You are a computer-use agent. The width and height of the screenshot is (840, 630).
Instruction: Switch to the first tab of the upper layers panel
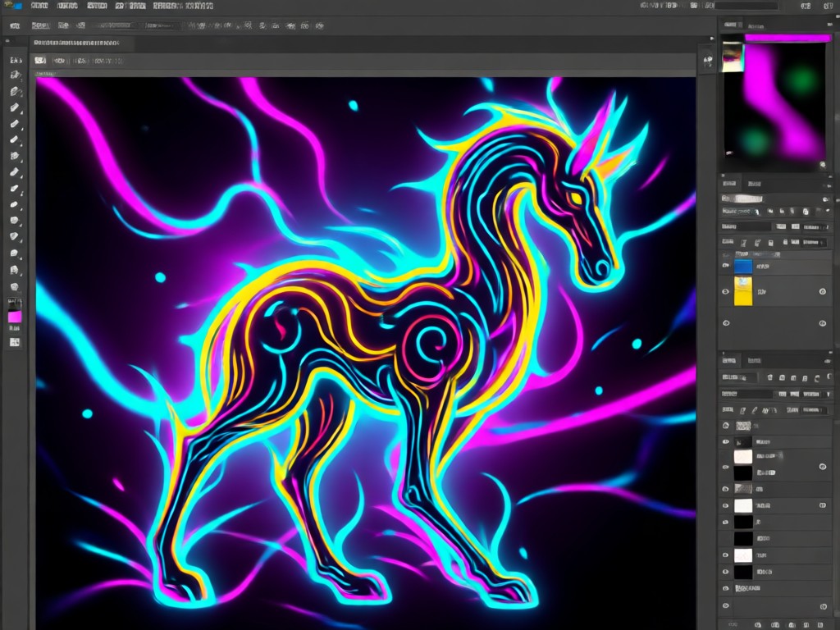click(x=729, y=184)
